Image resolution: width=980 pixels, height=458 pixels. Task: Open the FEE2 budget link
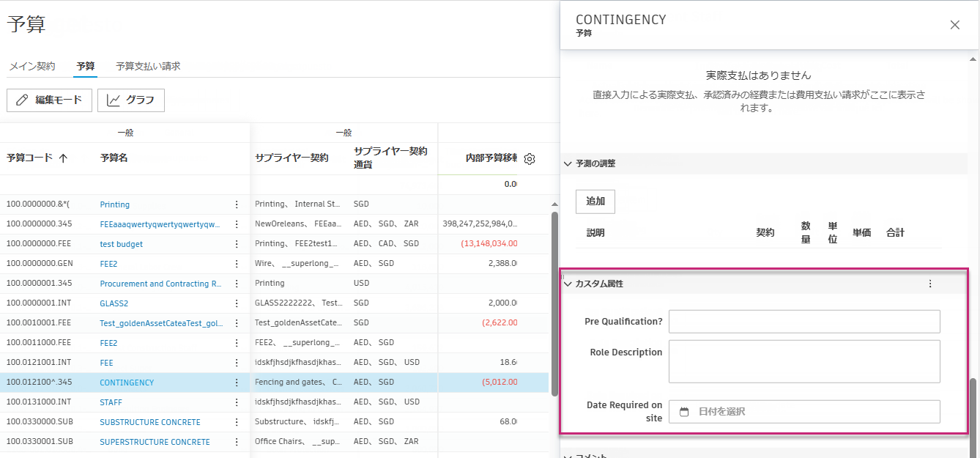click(x=111, y=263)
